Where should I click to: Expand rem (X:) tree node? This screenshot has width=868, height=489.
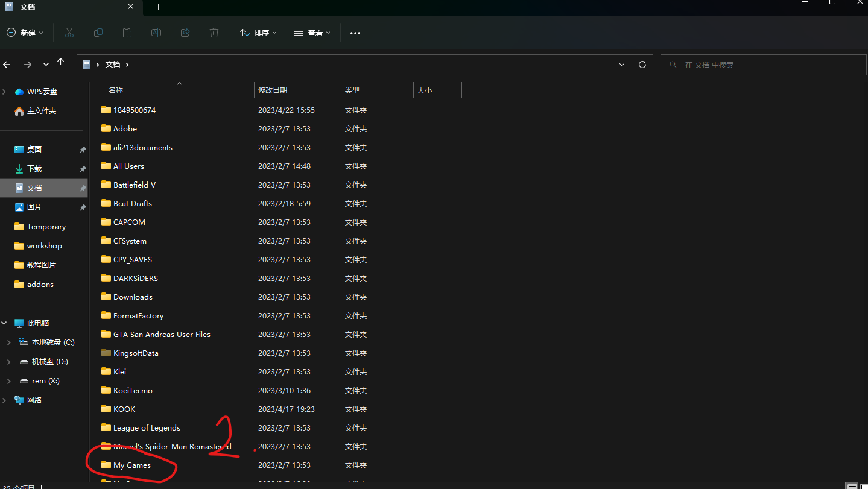[x=8, y=381]
